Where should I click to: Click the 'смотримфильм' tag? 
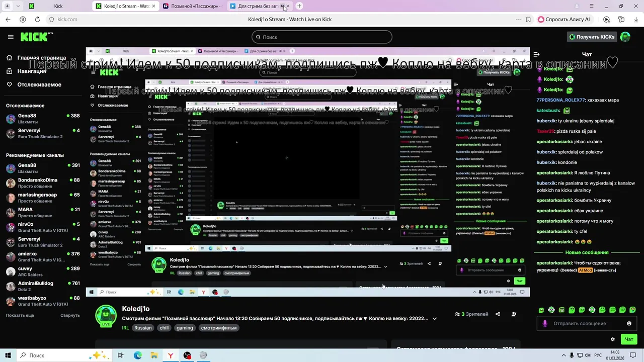(219, 328)
